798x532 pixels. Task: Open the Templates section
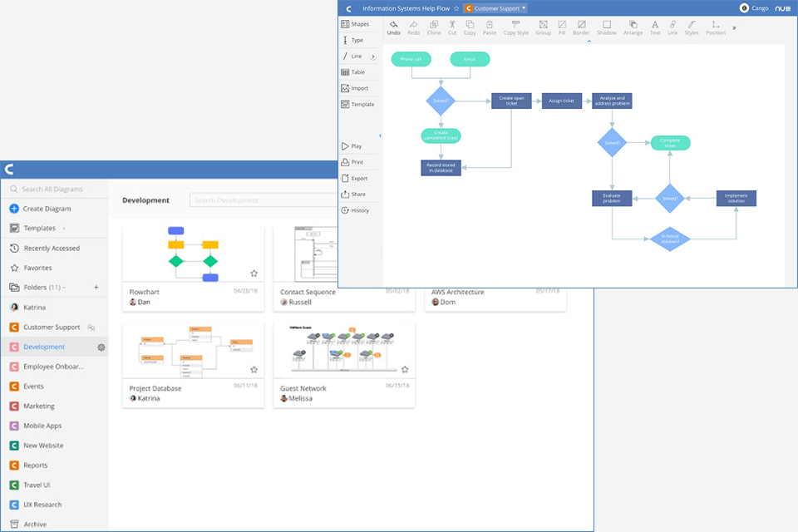pos(33,228)
